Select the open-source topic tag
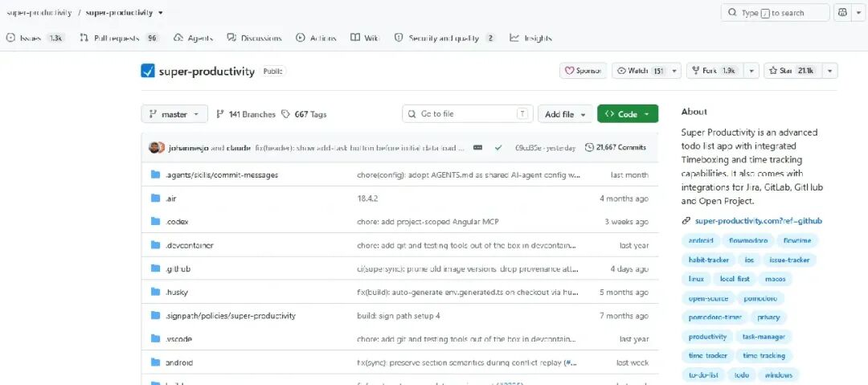This screenshot has height=385, width=868. (708, 298)
